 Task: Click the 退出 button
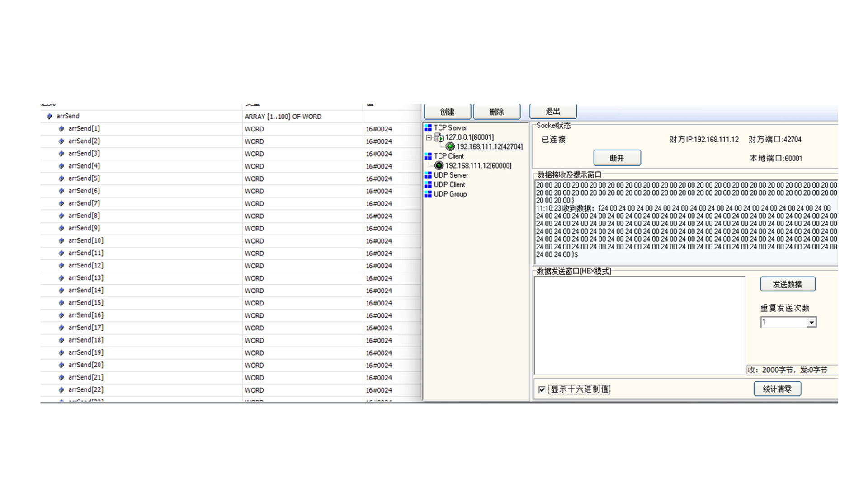click(x=552, y=111)
